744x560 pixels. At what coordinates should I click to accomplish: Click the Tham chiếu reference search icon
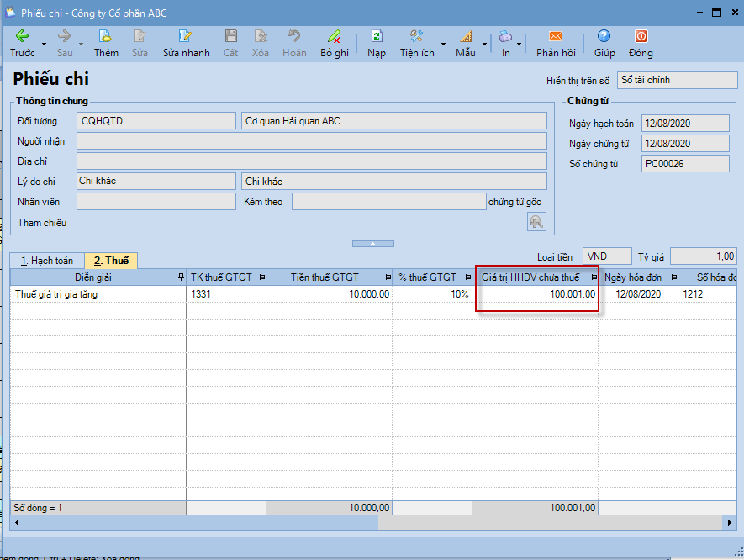coord(536,222)
